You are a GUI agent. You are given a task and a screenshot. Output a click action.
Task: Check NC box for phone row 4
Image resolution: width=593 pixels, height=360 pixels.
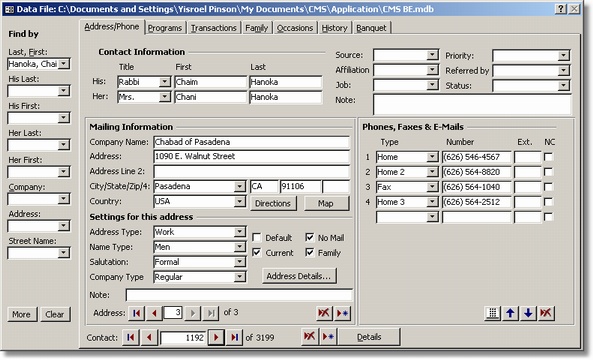[548, 202]
